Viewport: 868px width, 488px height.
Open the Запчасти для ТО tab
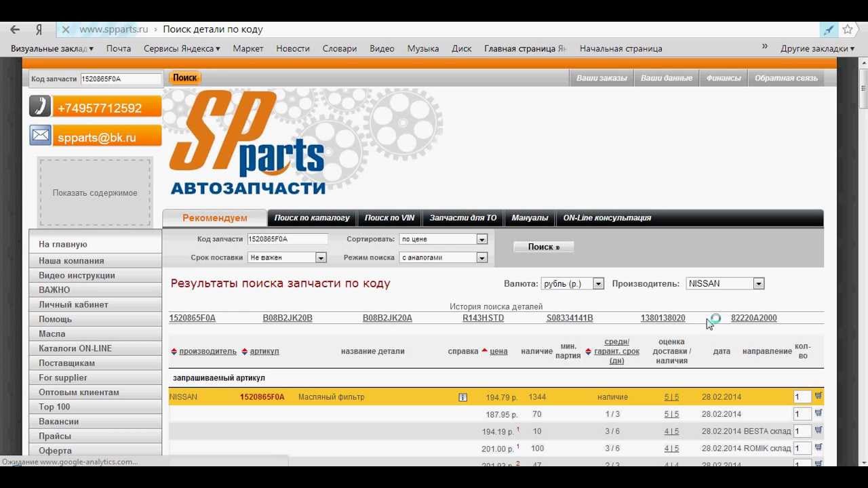tap(463, 218)
